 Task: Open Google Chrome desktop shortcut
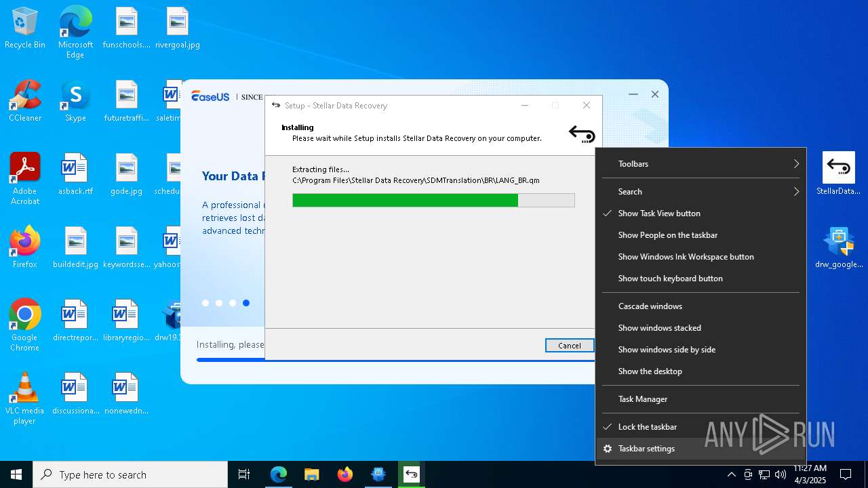25,325
